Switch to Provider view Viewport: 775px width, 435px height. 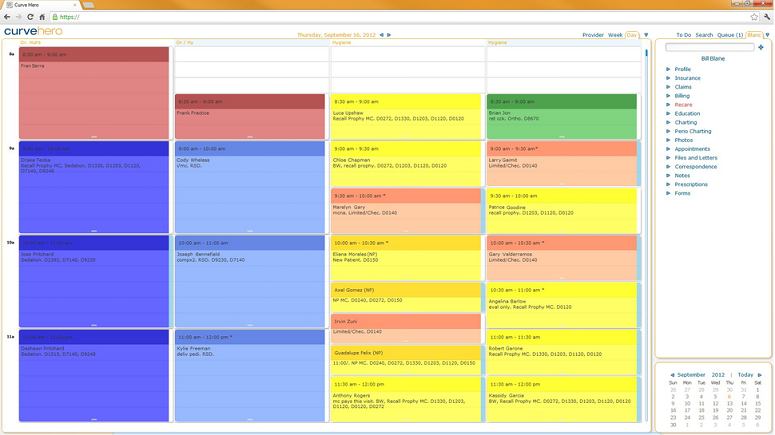593,35
